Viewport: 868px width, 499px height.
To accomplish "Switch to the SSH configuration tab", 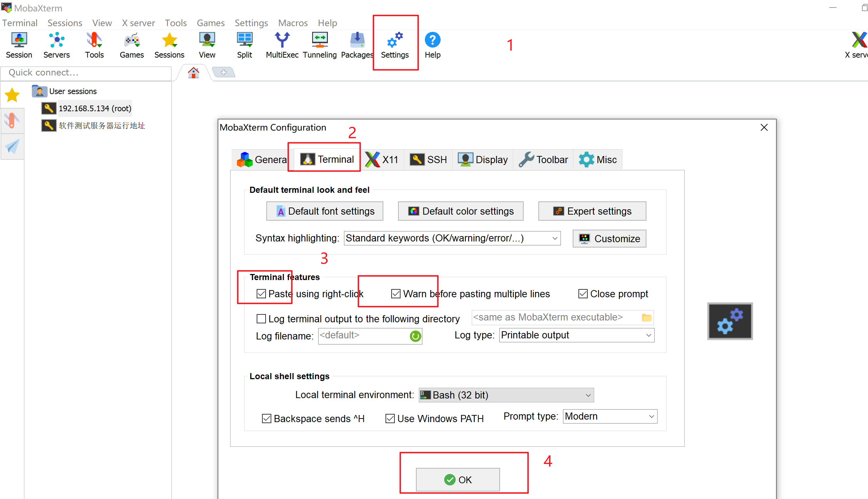I will (428, 160).
